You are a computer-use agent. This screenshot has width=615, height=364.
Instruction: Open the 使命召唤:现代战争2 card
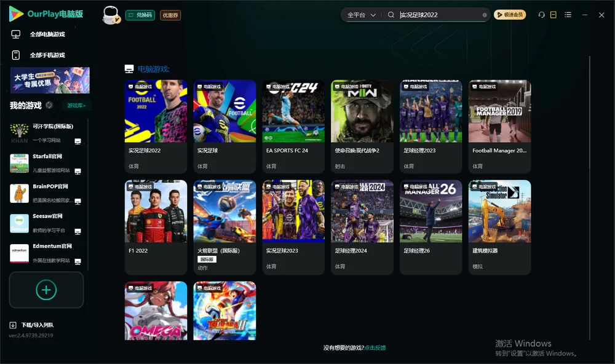[362, 127]
